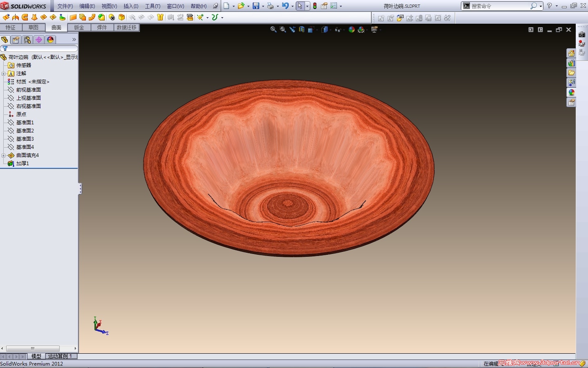Click the Lofted Surface toolbar icon
This screenshot has width=588, height=368.
[x=34, y=17]
